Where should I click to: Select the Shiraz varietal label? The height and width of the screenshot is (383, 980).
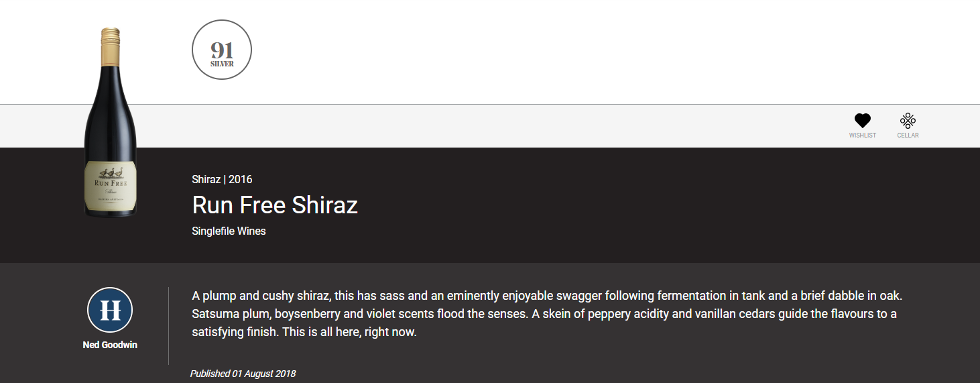[206, 179]
